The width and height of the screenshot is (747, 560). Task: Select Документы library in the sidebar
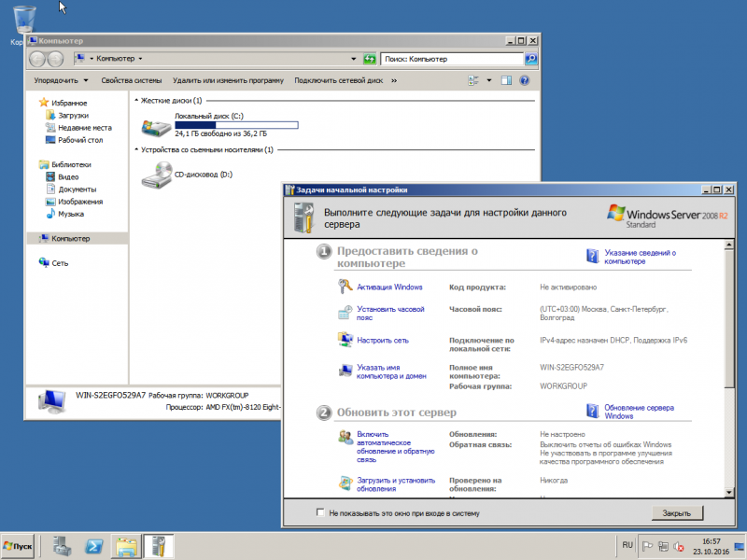point(77,189)
